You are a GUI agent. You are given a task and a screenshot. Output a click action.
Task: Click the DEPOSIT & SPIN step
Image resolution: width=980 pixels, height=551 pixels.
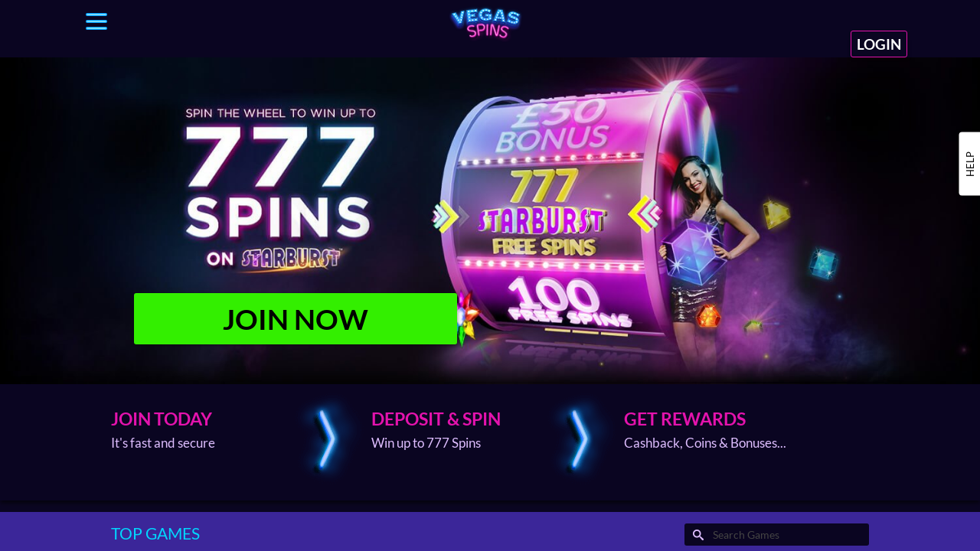[436, 430]
